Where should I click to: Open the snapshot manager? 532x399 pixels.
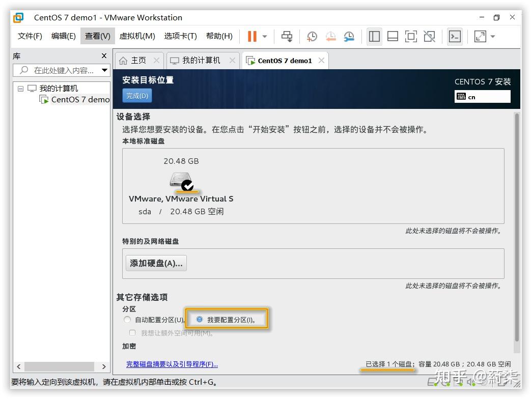click(349, 36)
